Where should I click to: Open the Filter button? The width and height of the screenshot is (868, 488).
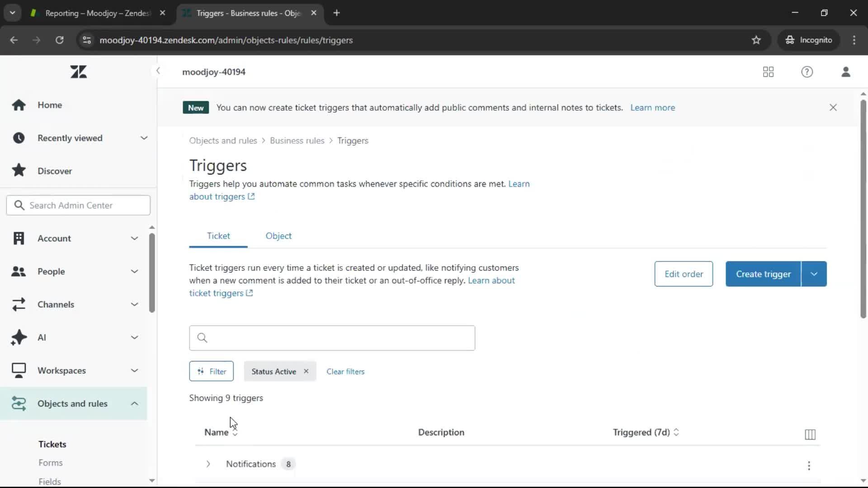212,371
